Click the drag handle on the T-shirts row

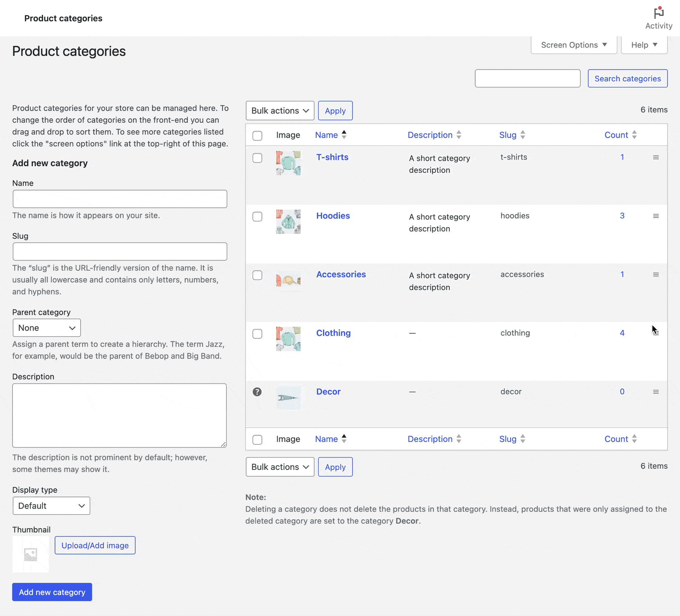pyautogui.click(x=656, y=157)
